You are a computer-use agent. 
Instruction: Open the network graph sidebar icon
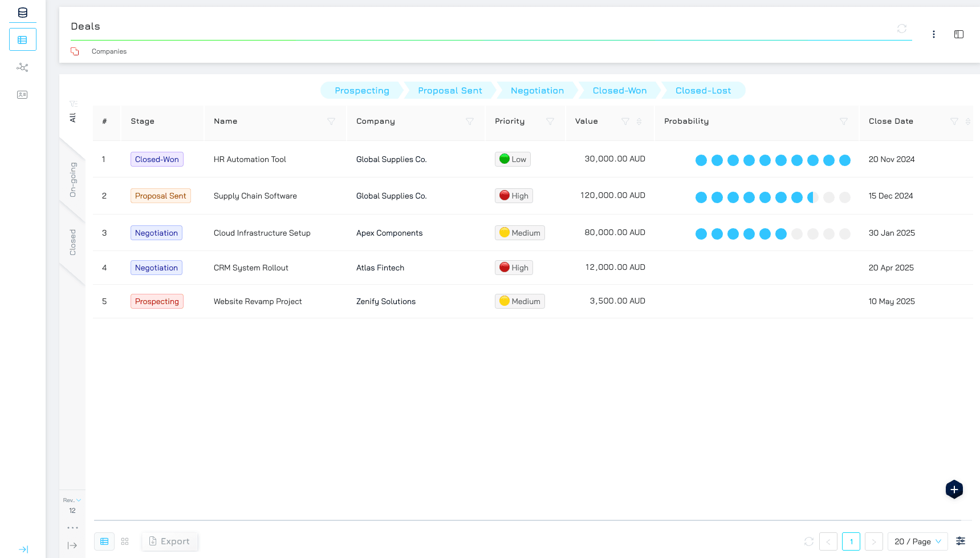pos(22,67)
